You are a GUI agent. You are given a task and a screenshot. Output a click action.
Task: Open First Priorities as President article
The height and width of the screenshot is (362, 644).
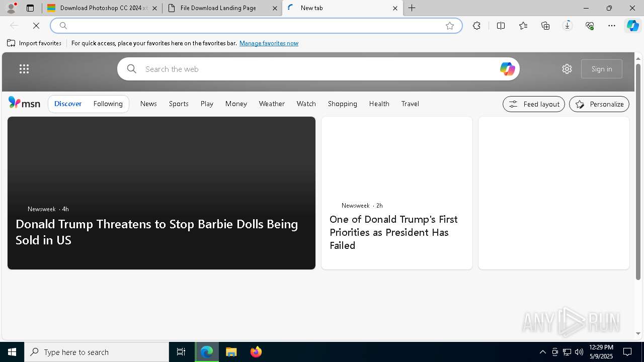click(393, 232)
